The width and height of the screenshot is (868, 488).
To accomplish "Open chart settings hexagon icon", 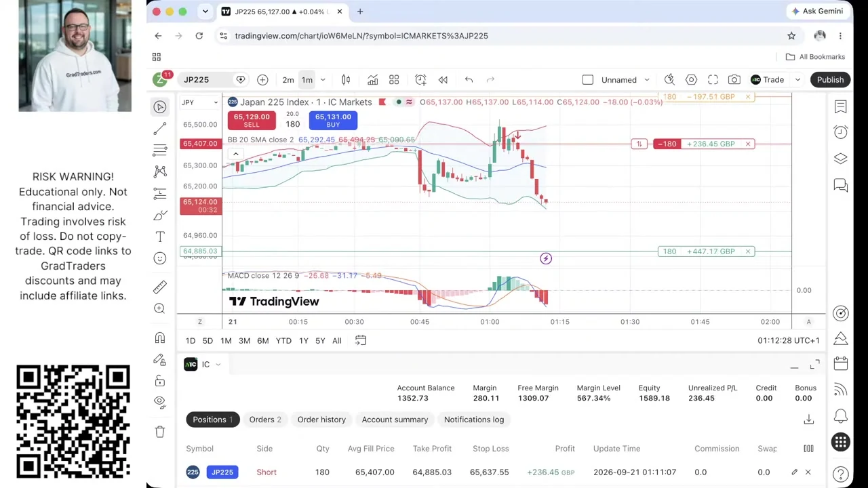I will pos(691,80).
